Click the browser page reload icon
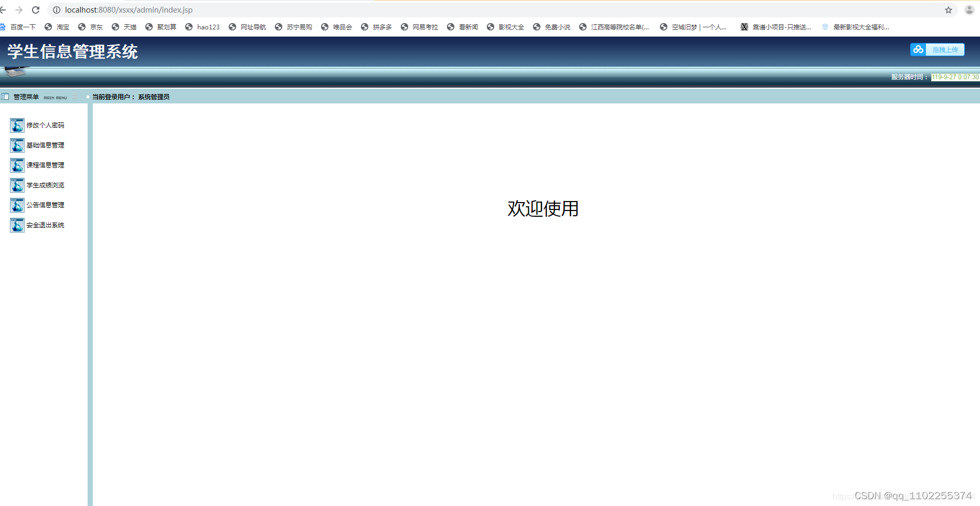The image size is (980, 506). pos(35,9)
